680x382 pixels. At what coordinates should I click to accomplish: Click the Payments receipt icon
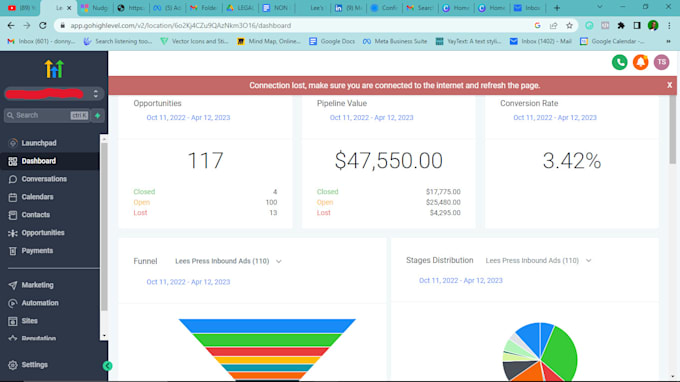click(x=13, y=251)
